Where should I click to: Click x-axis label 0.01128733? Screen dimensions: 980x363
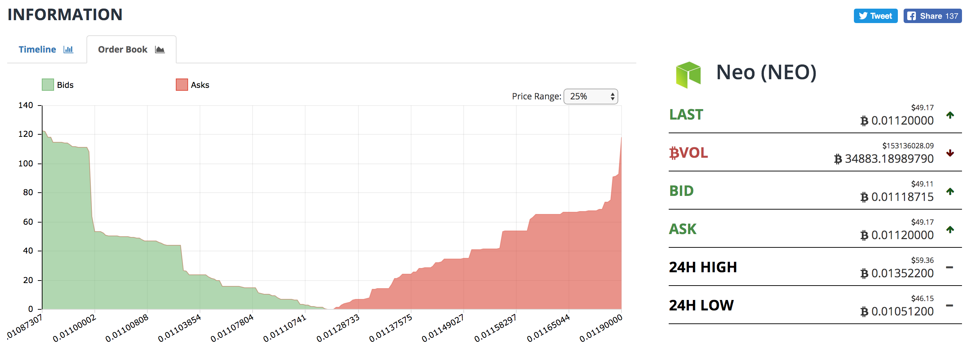coord(338,328)
